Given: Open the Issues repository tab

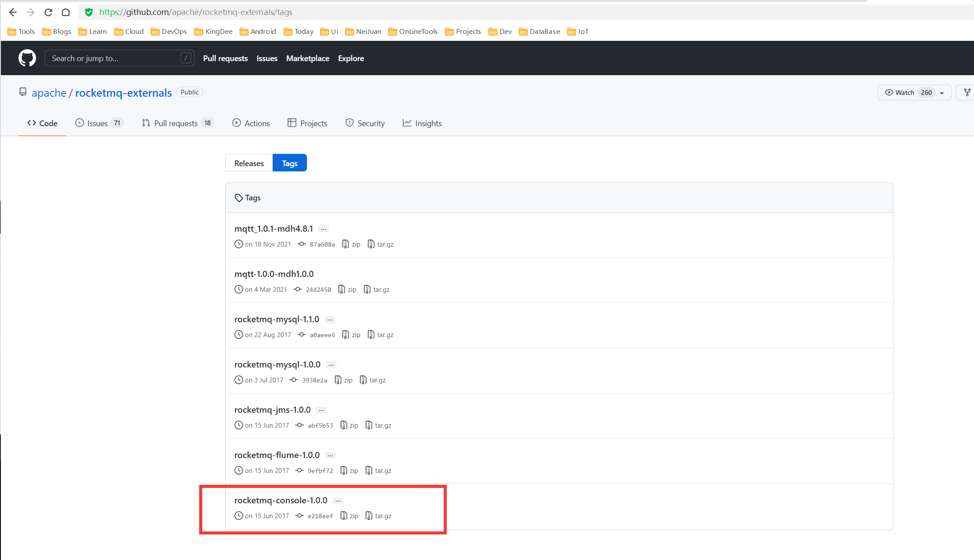Looking at the screenshot, I should (98, 124).
